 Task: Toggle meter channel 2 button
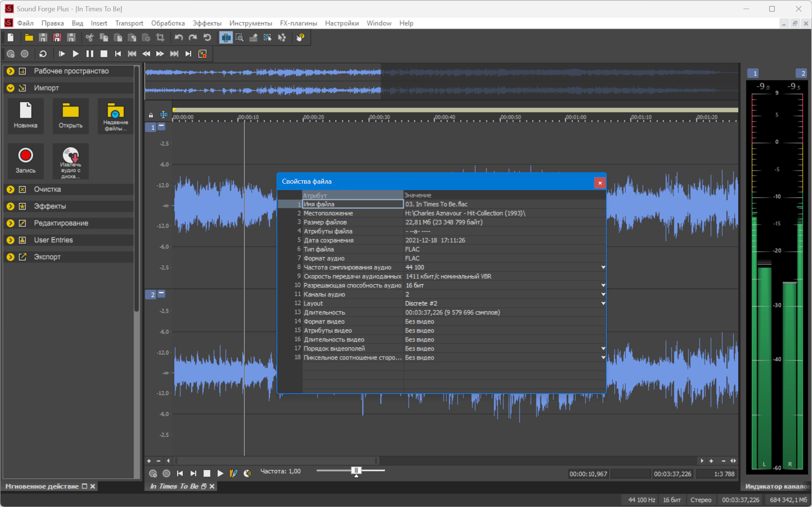(801, 73)
